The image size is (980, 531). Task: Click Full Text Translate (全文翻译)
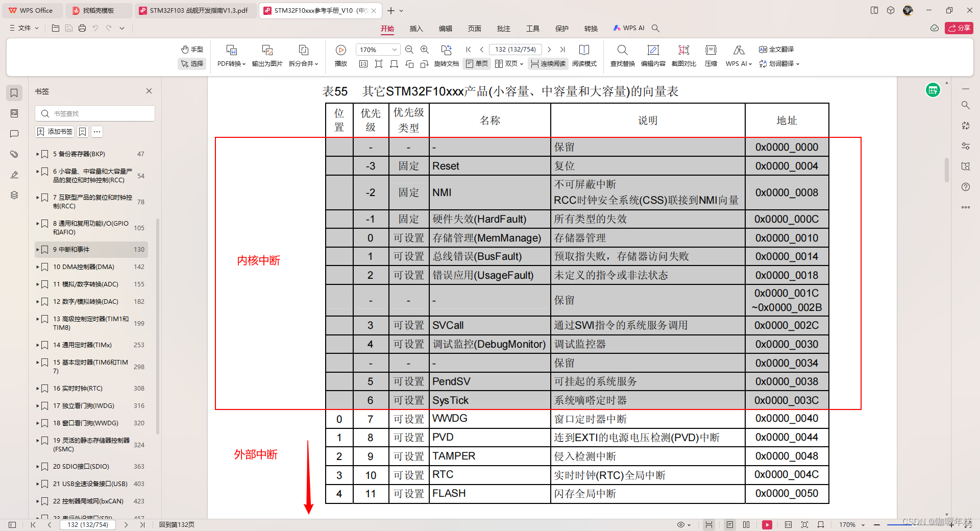point(776,50)
